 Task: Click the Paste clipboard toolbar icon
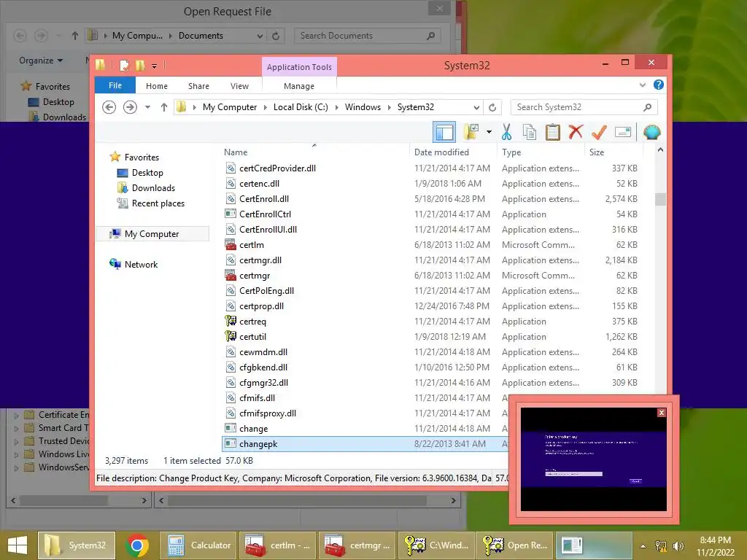(x=553, y=132)
